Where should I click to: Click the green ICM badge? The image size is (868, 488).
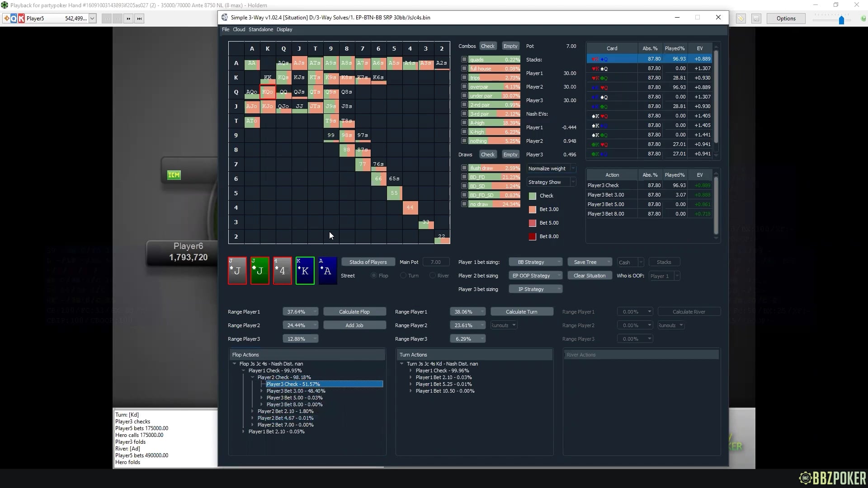(174, 175)
